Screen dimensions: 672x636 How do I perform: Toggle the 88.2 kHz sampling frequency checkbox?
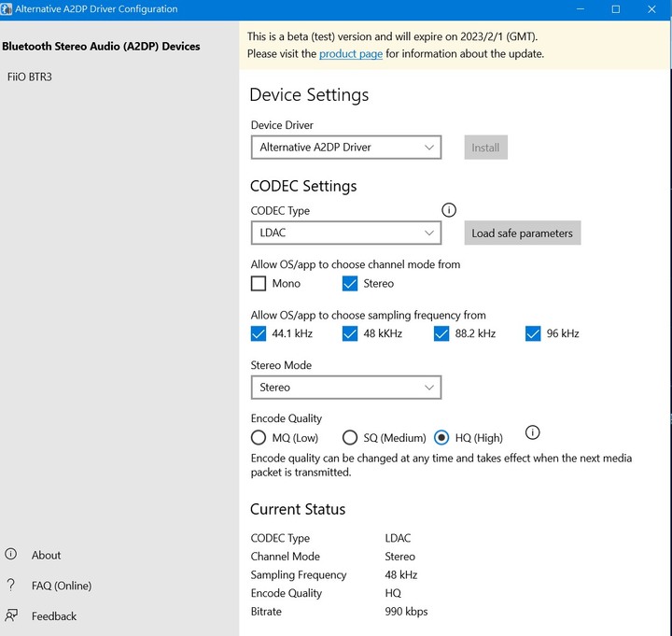click(x=441, y=333)
